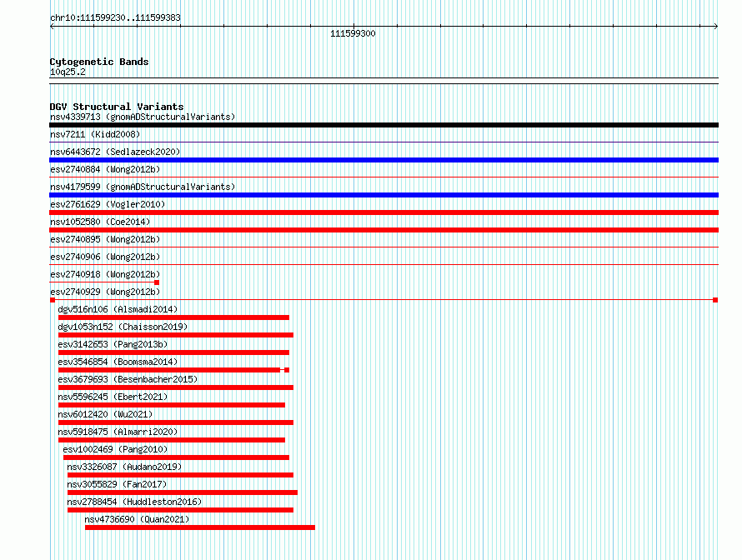The image size is (742, 560).
Task: Open nsv4736690 (Quan2021) variant label
Action: [137, 519]
